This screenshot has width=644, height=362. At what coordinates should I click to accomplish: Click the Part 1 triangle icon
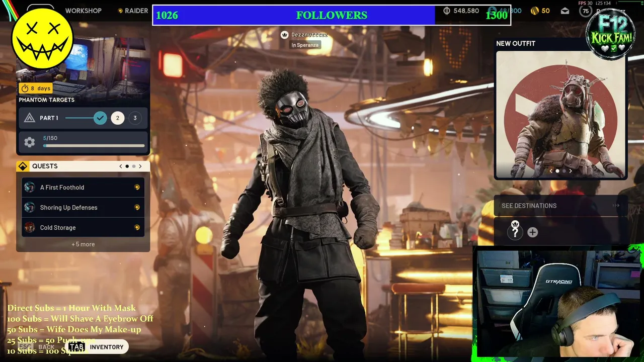29,118
